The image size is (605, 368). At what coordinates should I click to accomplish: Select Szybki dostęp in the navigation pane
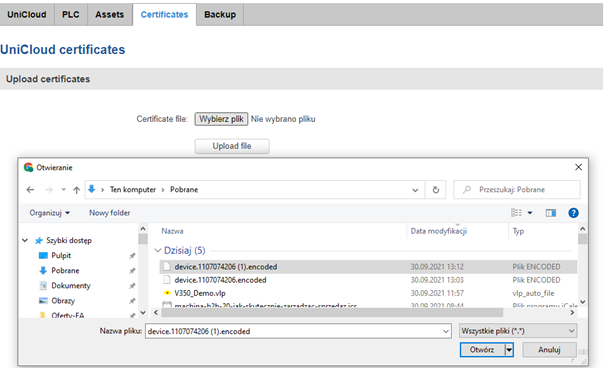coord(69,240)
